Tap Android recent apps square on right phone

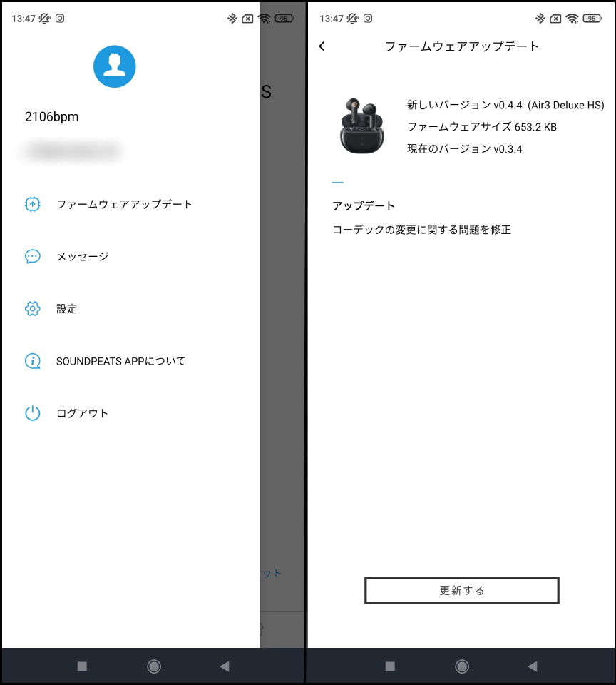(390, 666)
